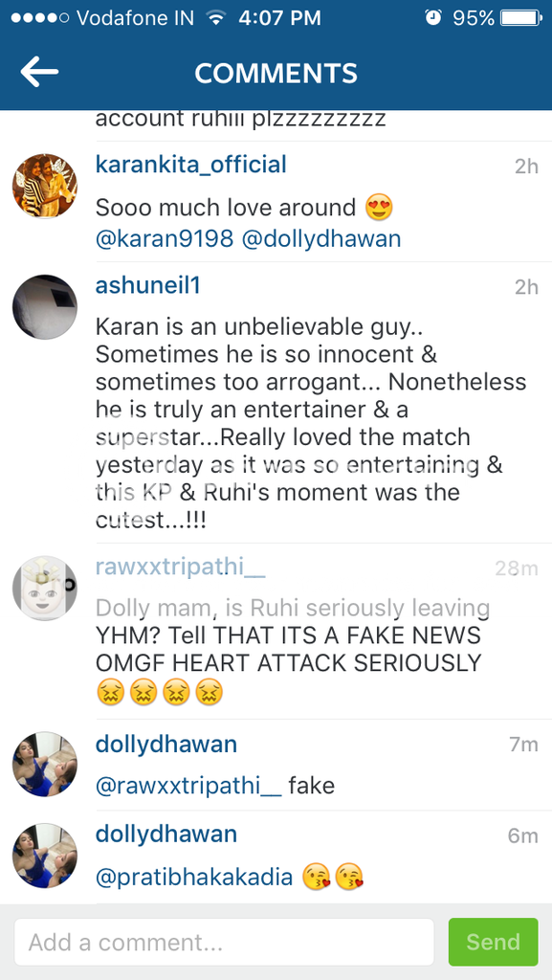The height and width of the screenshot is (980, 552).
Task: View rawxxtripathi__'s avatar image
Action: pyautogui.click(x=45, y=589)
